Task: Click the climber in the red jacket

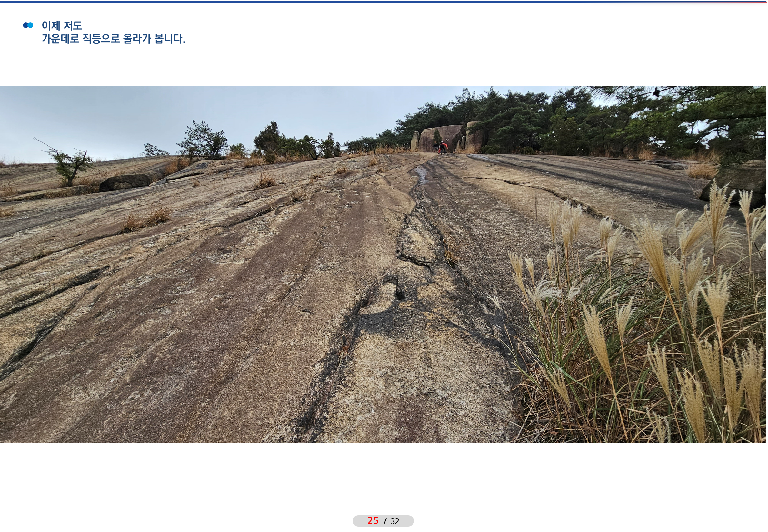Action: (443, 147)
